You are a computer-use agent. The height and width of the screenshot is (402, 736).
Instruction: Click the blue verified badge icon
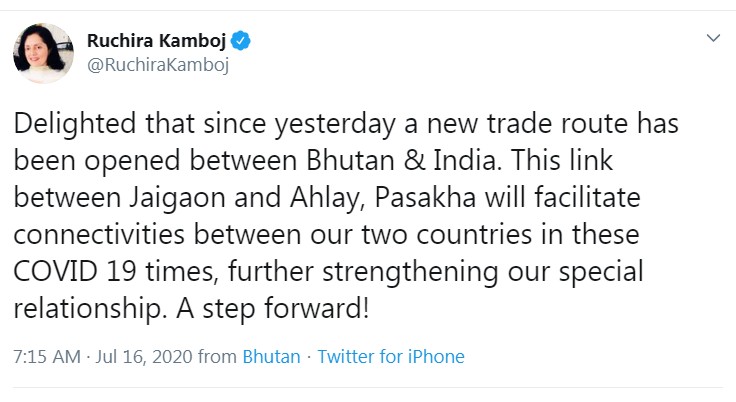point(240,42)
